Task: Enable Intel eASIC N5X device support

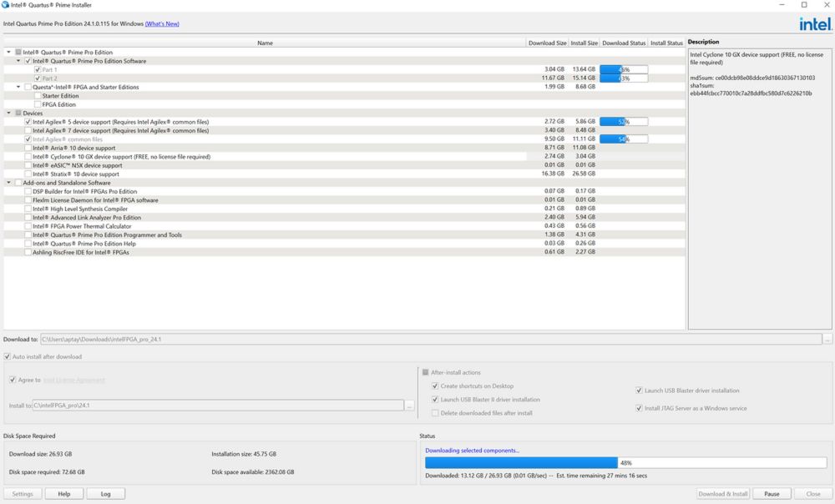Action: [28, 165]
